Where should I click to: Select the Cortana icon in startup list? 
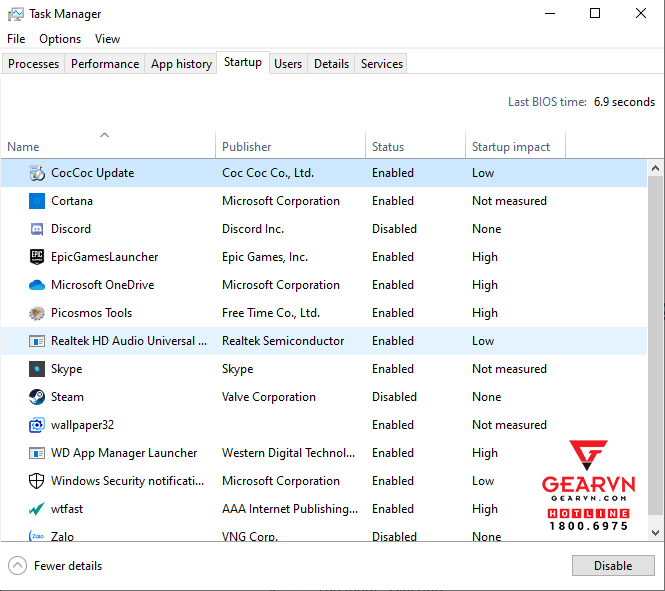[x=37, y=201]
